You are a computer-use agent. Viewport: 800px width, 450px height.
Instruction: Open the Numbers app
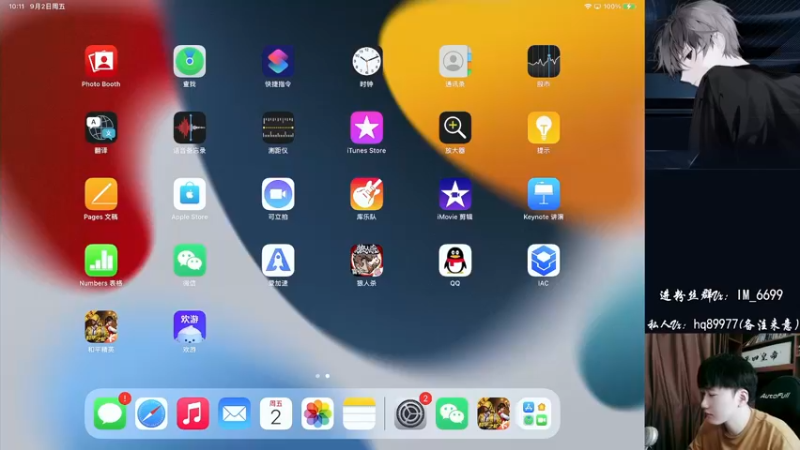point(101,260)
